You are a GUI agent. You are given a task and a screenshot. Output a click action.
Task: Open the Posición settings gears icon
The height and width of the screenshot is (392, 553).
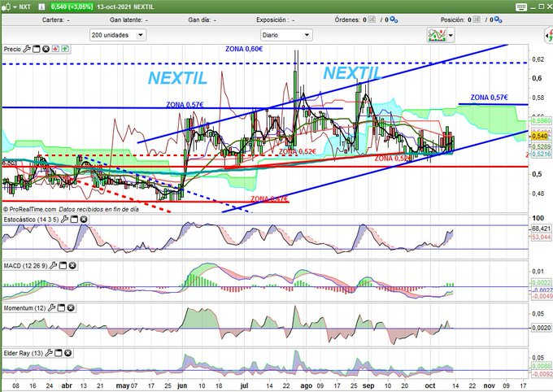tap(498, 20)
